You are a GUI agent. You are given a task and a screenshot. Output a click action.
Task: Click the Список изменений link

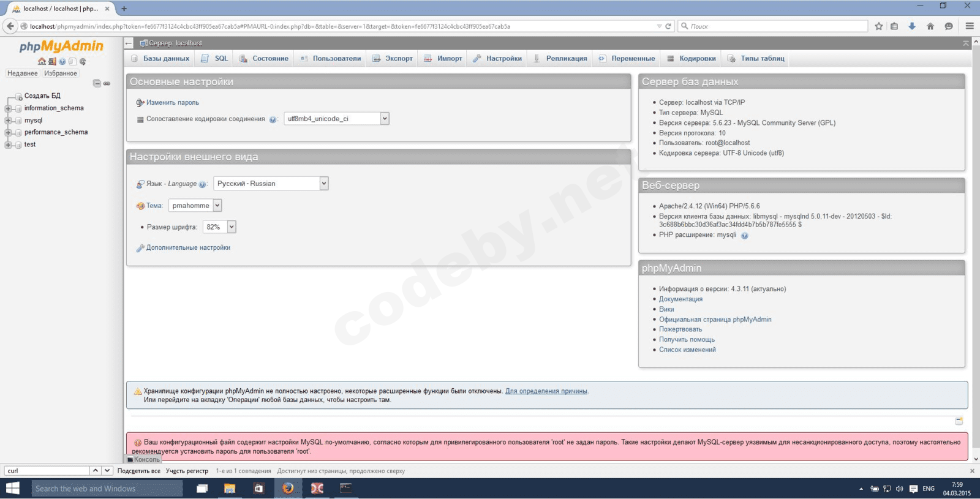(x=687, y=350)
